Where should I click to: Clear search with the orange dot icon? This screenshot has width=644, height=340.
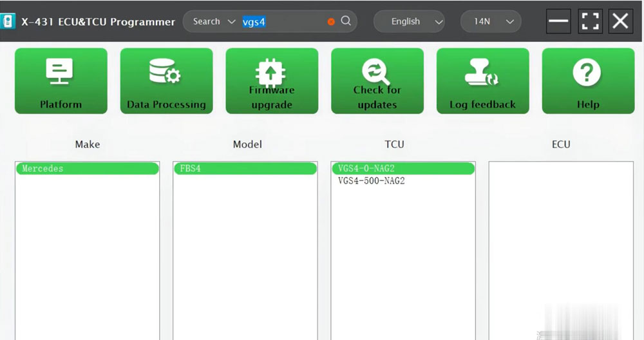pyautogui.click(x=331, y=21)
